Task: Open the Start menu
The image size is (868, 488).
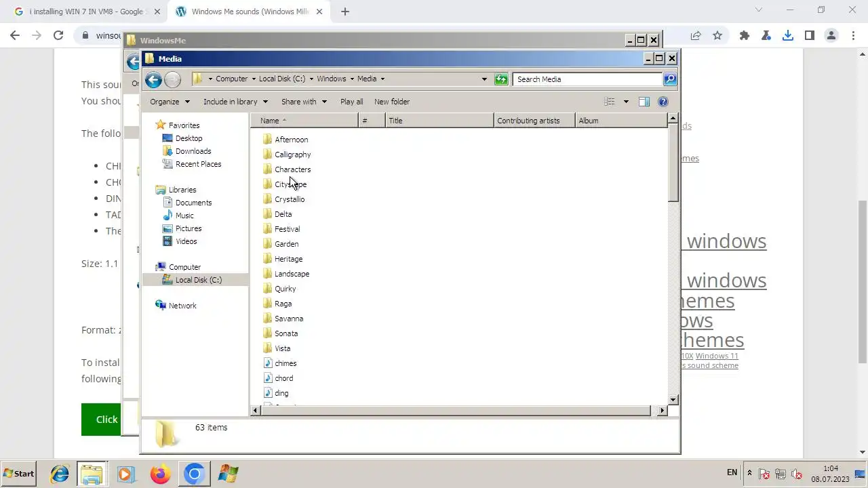Action: click(19, 474)
